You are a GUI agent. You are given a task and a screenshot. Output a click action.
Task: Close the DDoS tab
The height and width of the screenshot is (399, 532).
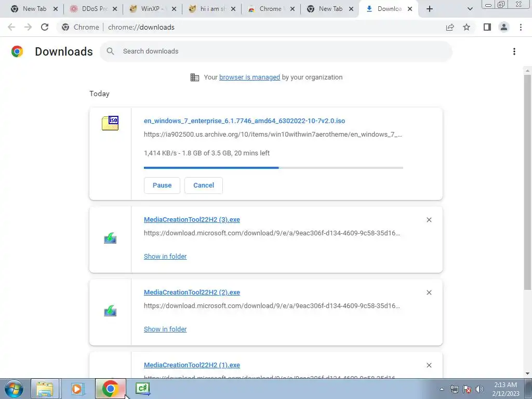click(115, 9)
